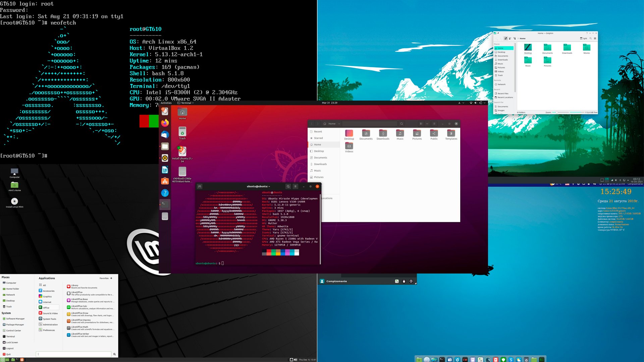Viewport: 644px width, 362px height.
Task: Click Logout in the Mint menu
Action: 8,348
